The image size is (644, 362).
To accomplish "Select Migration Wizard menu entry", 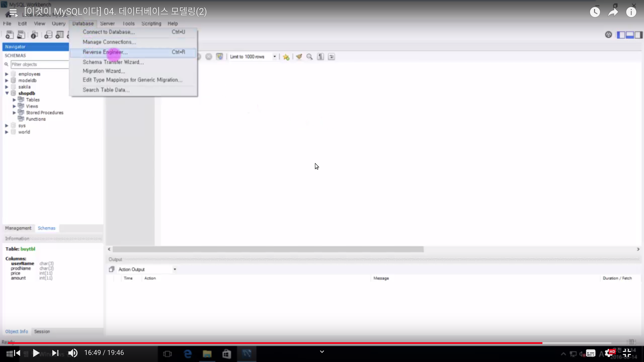I will [x=133, y=71].
